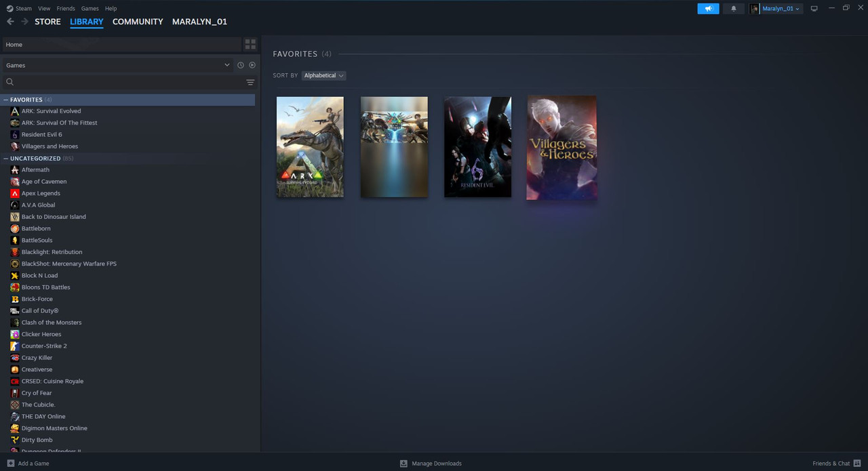Open Friends & Chat icon
The image size is (868, 471).
pyautogui.click(x=857, y=464)
